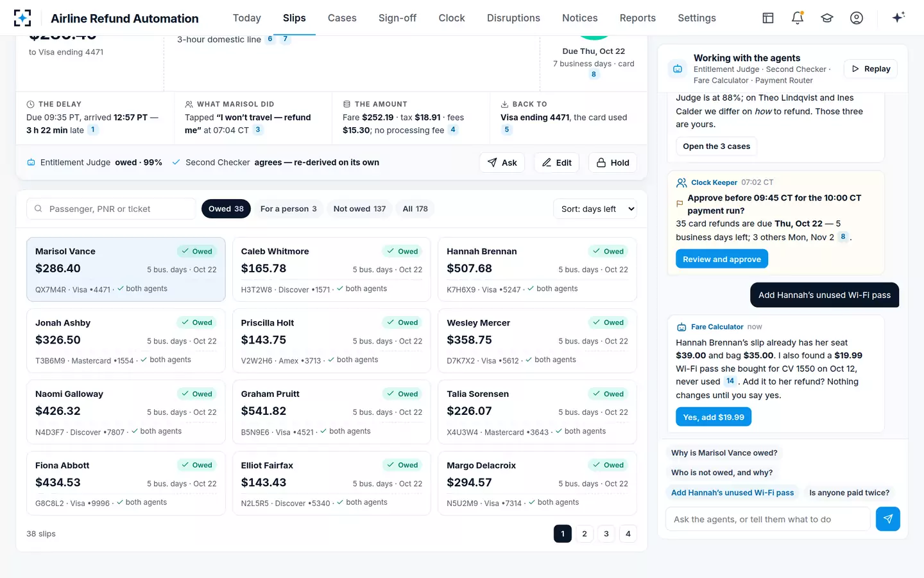Choose suggestion Is anyone paid twice?
The image size is (924, 578).
(x=850, y=493)
